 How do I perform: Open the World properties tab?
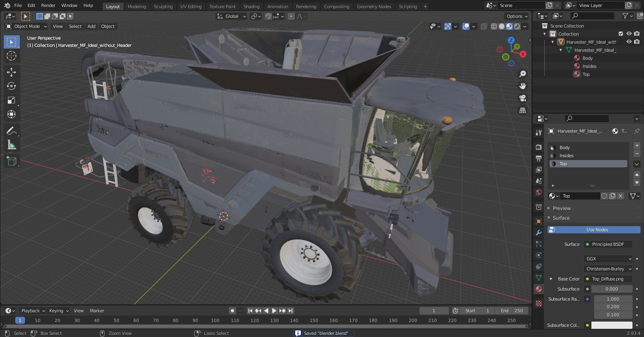pos(539,192)
